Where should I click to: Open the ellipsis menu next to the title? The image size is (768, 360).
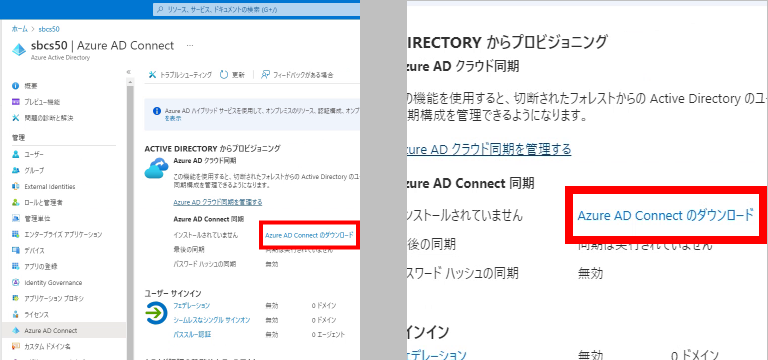coord(190,45)
